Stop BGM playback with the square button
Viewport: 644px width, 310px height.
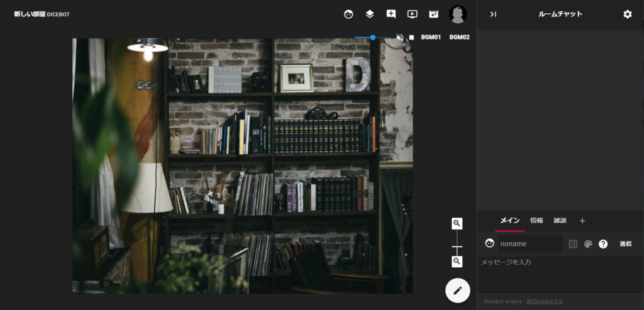[x=411, y=37]
